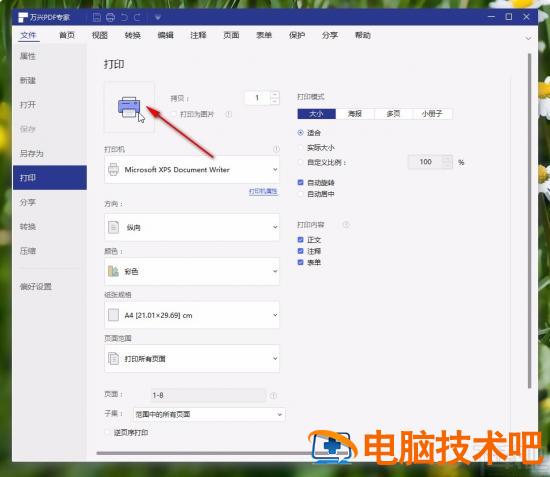Select 打印 in the sidebar
The image size is (550, 477).
(50, 177)
